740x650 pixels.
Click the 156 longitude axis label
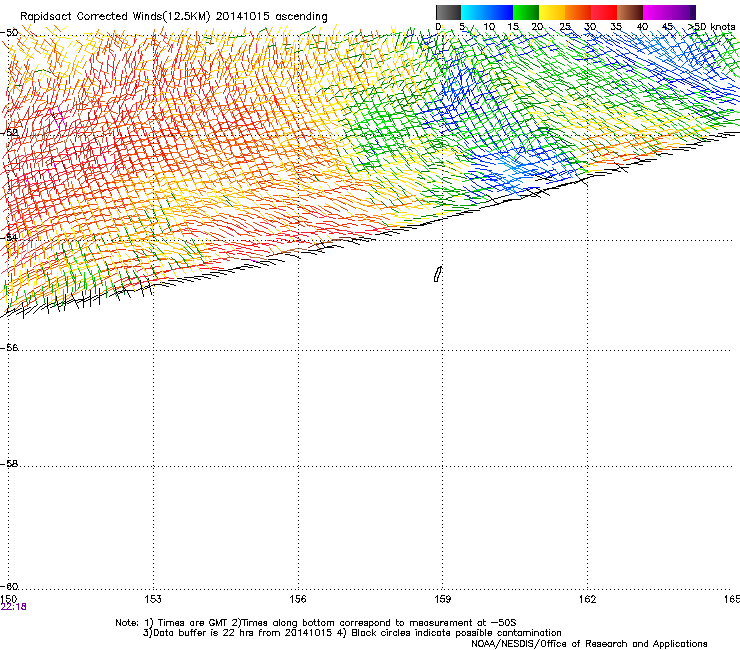[x=298, y=599]
